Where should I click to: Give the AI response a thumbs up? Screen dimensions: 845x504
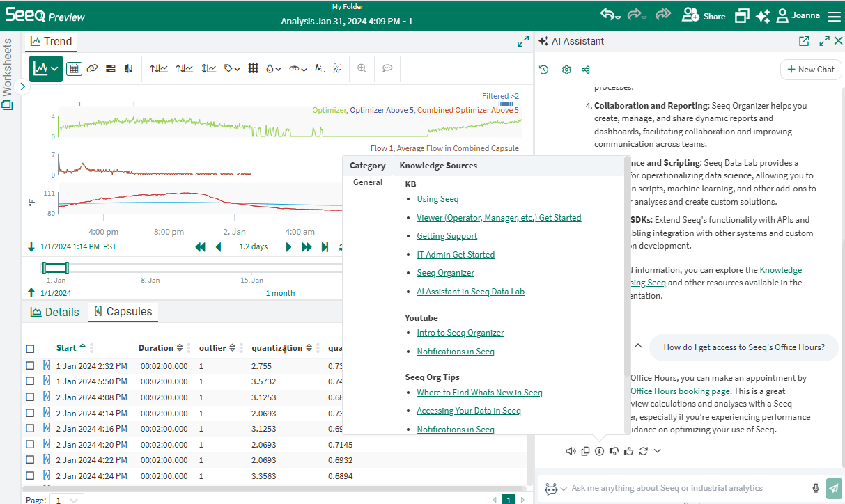click(628, 451)
